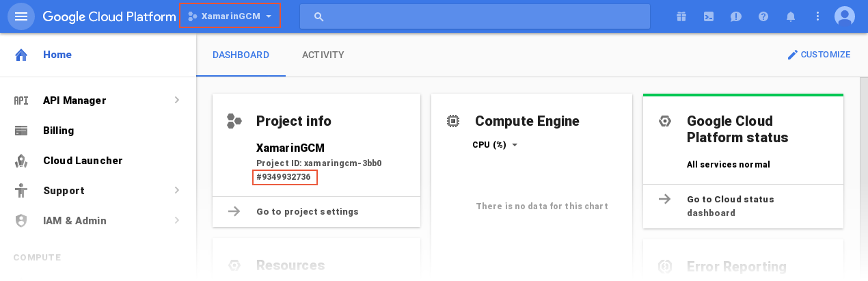Click the Customize button
This screenshot has height=281, width=868.
click(x=819, y=55)
